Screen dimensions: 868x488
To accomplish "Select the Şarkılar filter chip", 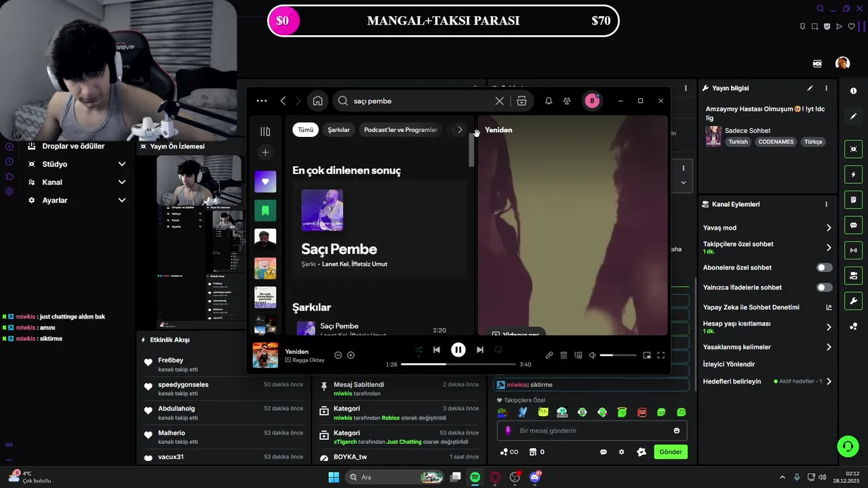I will pyautogui.click(x=339, y=129).
